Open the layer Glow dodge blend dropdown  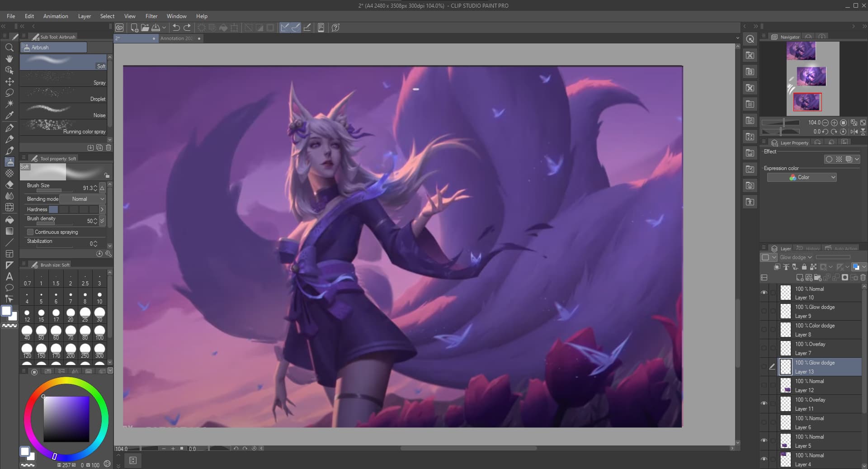point(796,257)
